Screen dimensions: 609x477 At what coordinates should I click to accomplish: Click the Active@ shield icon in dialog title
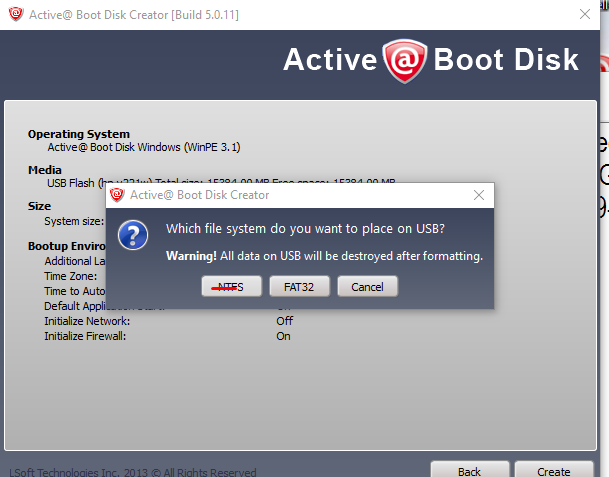(117, 195)
